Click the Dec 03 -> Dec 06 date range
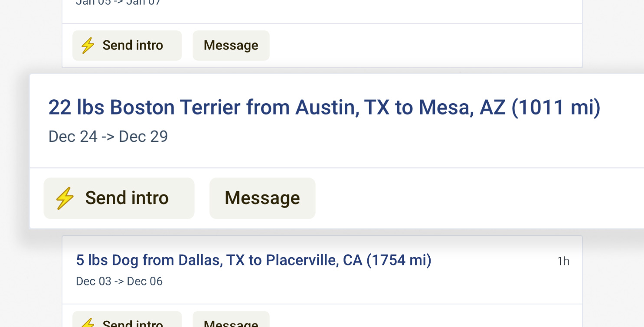This screenshot has width=644, height=327. pos(119,281)
